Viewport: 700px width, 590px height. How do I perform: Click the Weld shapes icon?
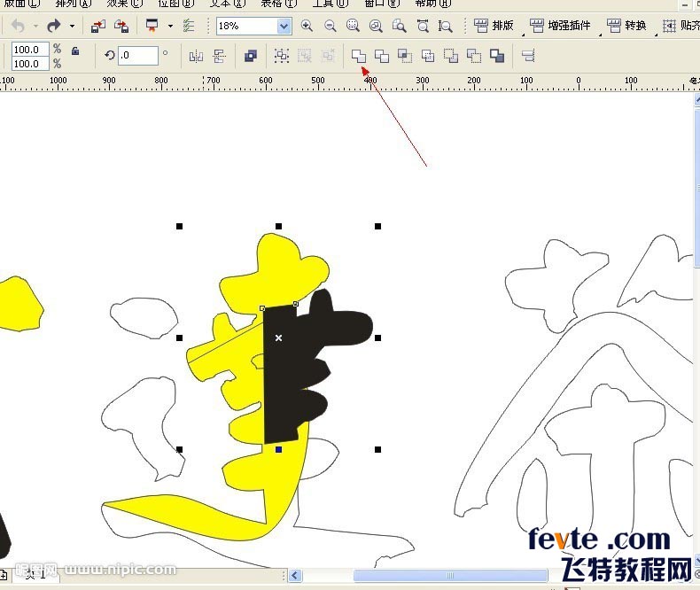359,56
